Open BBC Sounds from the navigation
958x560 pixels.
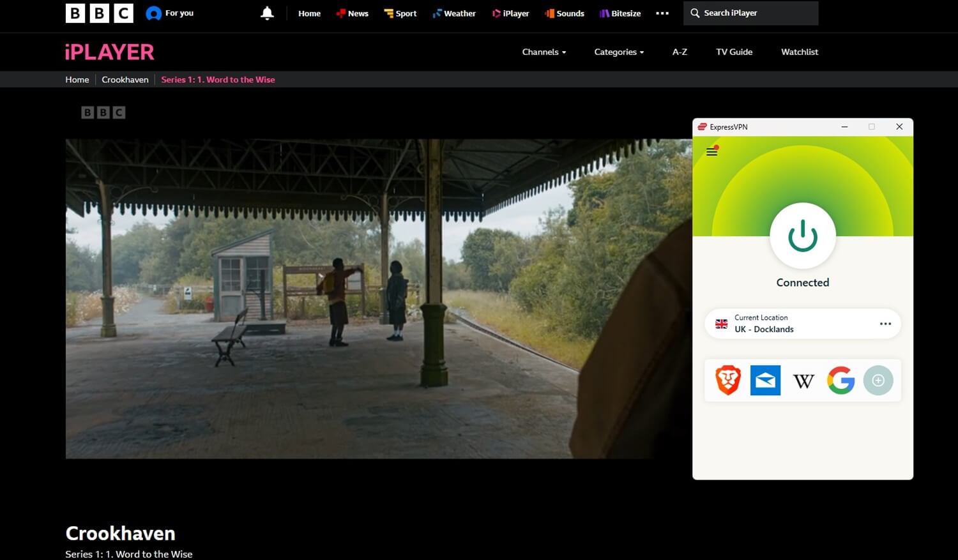(x=548, y=13)
